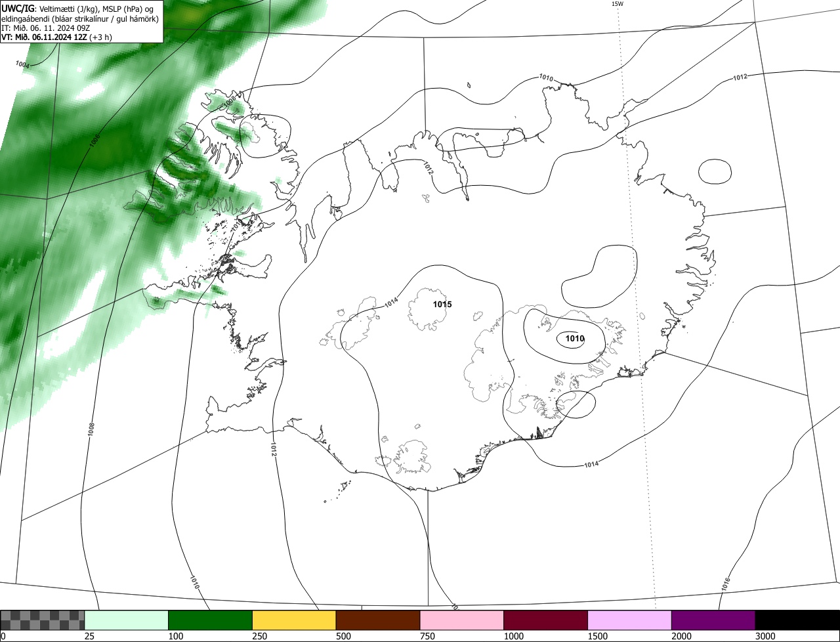Screen dimensions: 840x642
Task: Click the '1016' isobar label
Action: click(x=725, y=584)
